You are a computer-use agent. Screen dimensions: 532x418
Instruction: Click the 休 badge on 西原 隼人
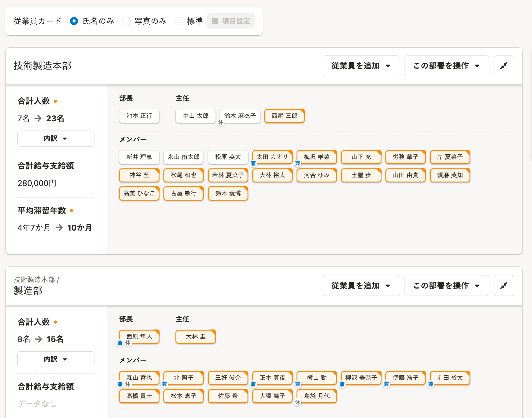pos(128,343)
